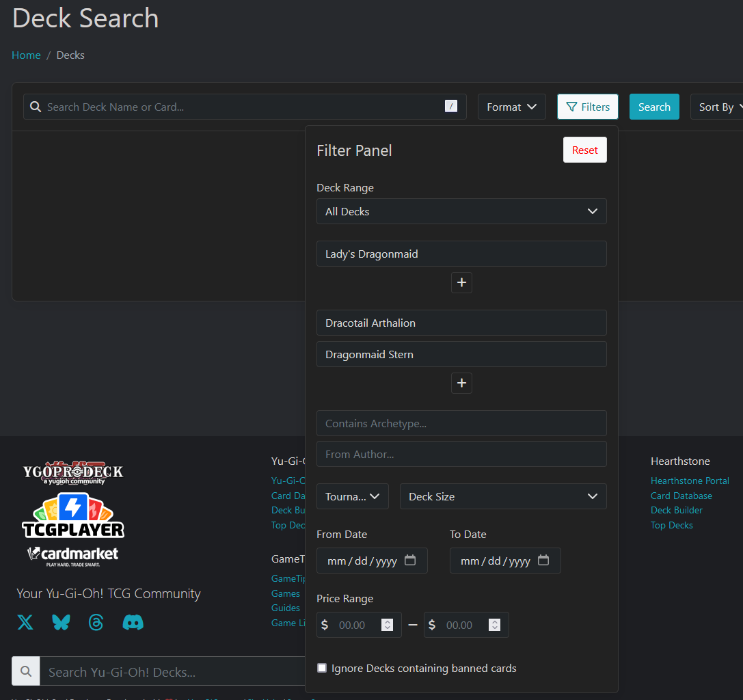
Task: Click the footer search magnifier button
Action: pos(26,671)
